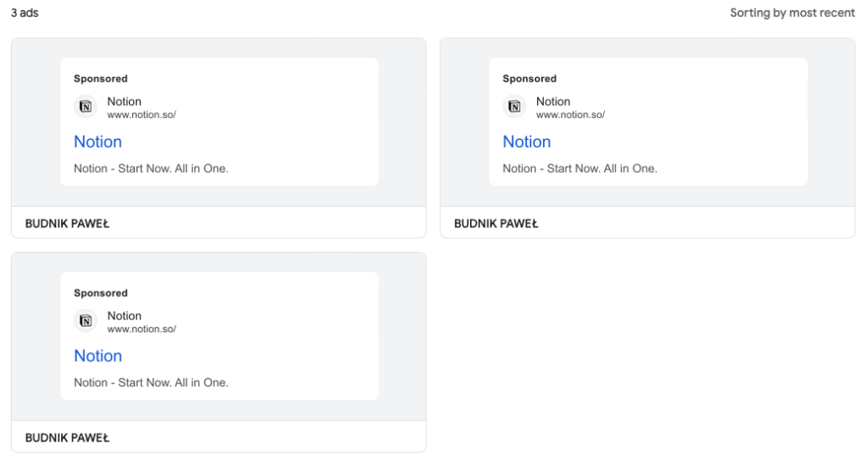Click the Notion logo icon in the top-left ad
Screen dimensions: 868x462
click(85, 107)
